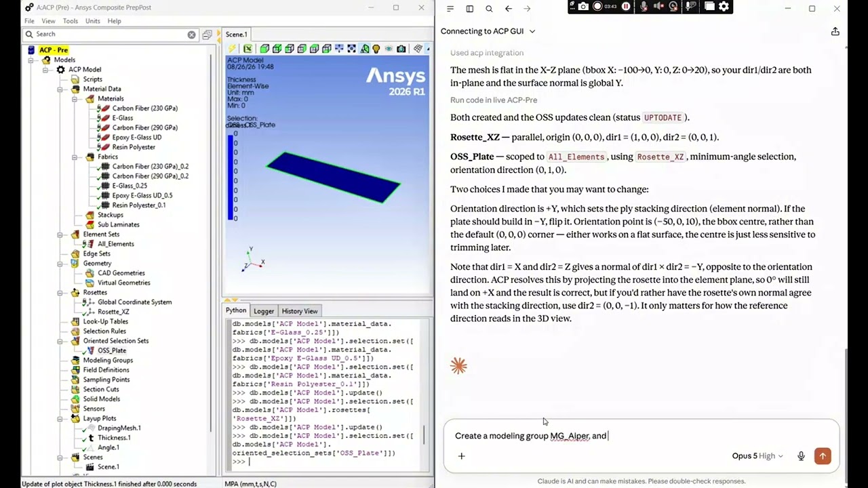
Task: Click the eye visibility icon in scene toolbar
Action: tap(389, 49)
